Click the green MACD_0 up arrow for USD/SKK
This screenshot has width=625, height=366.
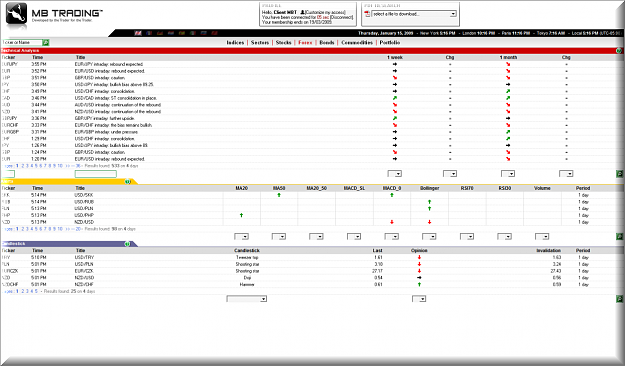(x=392, y=195)
